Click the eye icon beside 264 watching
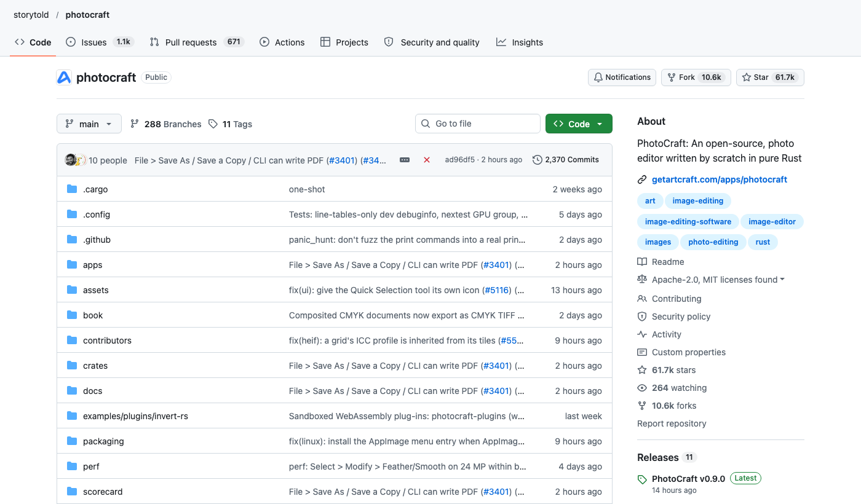The width and height of the screenshot is (861, 504). 642,388
